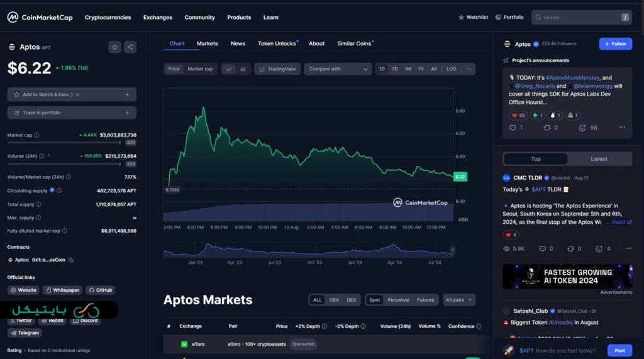Click Read all on the CMC TLDR post
This screenshot has width=644, height=359.
click(621, 222)
